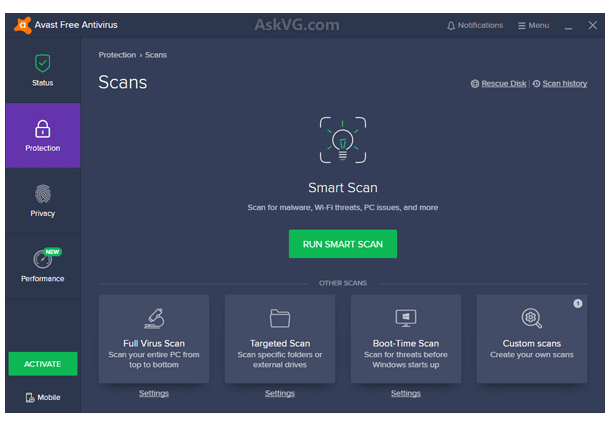Click the Avast logo in title bar
The width and height of the screenshot is (615, 422).
22,25
